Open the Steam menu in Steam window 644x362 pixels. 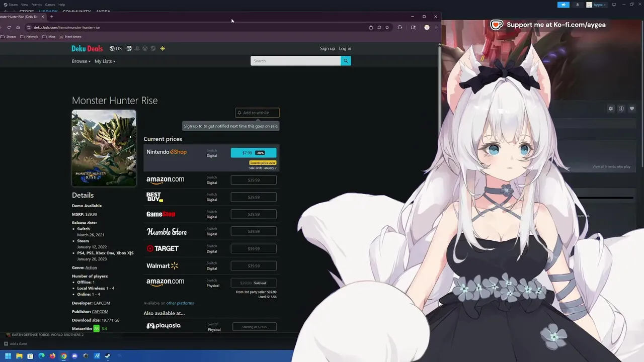[x=13, y=5]
